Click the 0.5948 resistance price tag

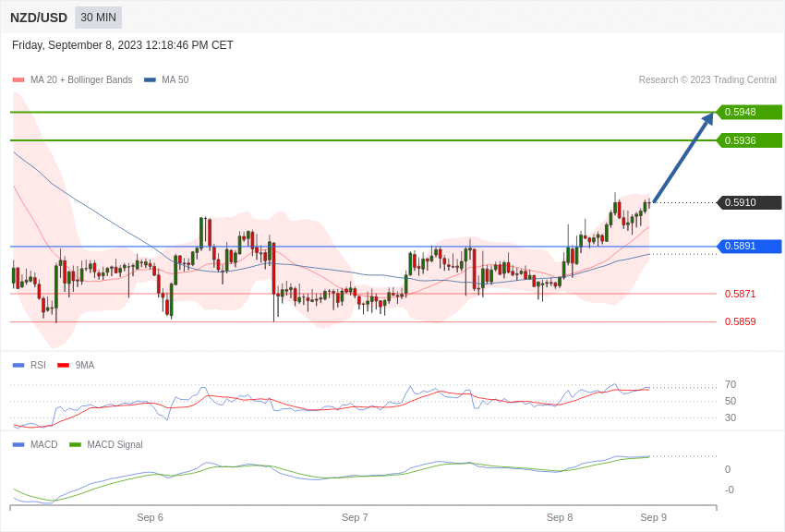click(750, 112)
